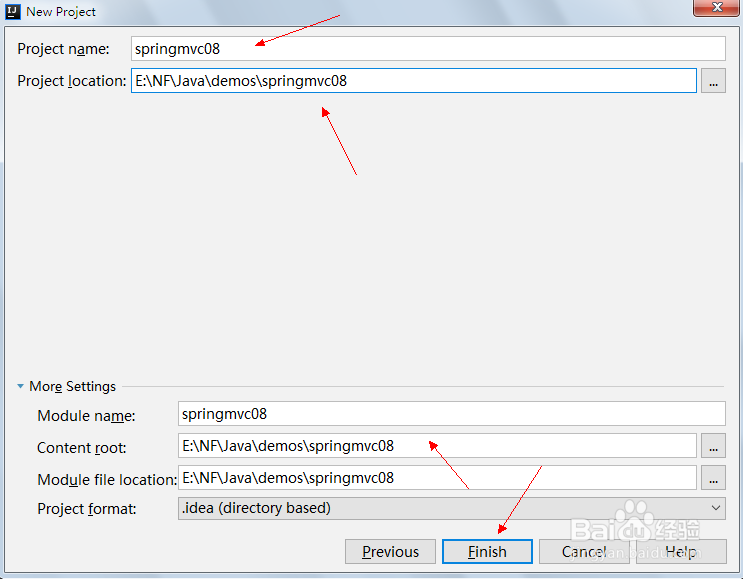Click the Project name label
Viewport: 743px width, 579px height.
click(x=63, y=49)
